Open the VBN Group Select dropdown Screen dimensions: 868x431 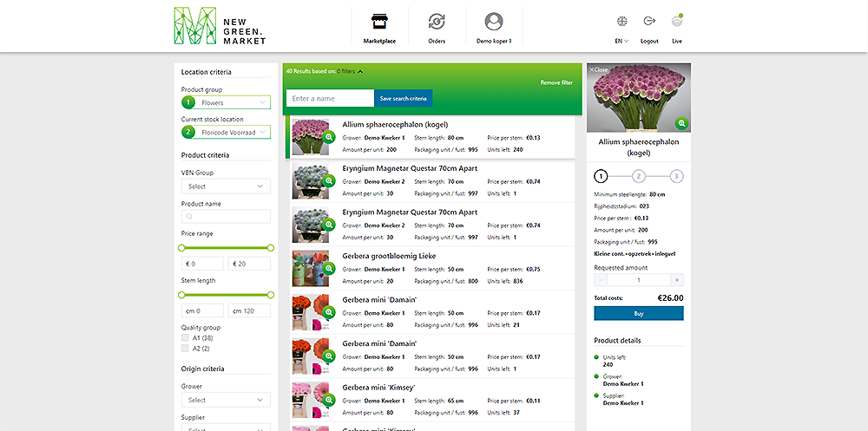coord(226,186)
